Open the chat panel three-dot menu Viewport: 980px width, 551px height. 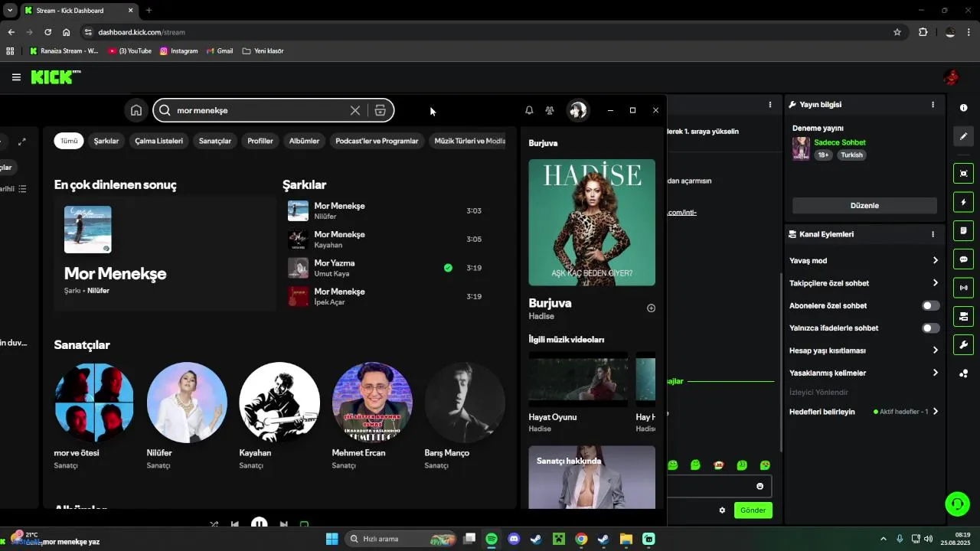[770, 105]
